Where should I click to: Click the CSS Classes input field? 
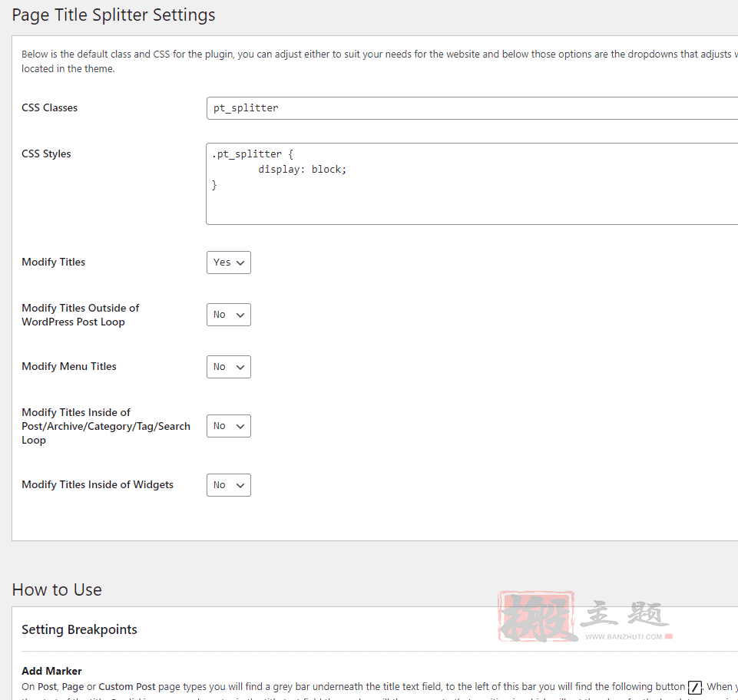pos(472,108)
